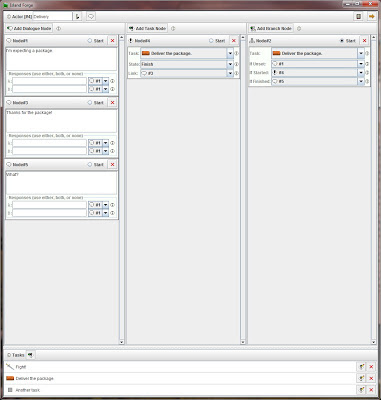
Task: Click the Node#3 text area reading Thanks for the package
Action: coord(61,121)
